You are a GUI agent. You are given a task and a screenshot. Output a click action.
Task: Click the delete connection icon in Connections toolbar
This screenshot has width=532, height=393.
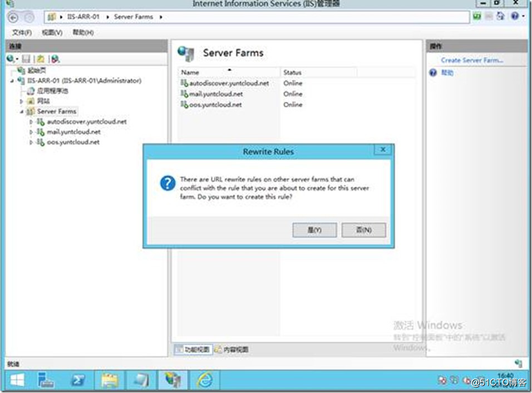tap(56, 59)
